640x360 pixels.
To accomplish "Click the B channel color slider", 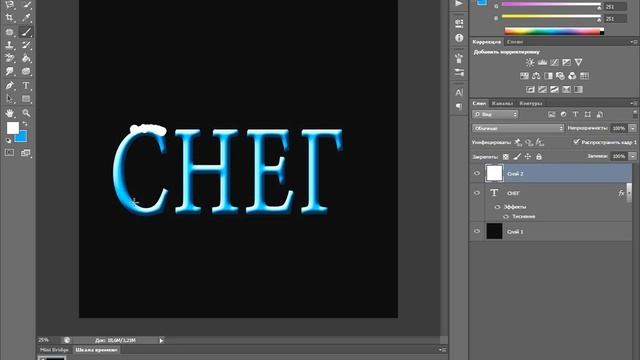I will click(x=551, y=17).
